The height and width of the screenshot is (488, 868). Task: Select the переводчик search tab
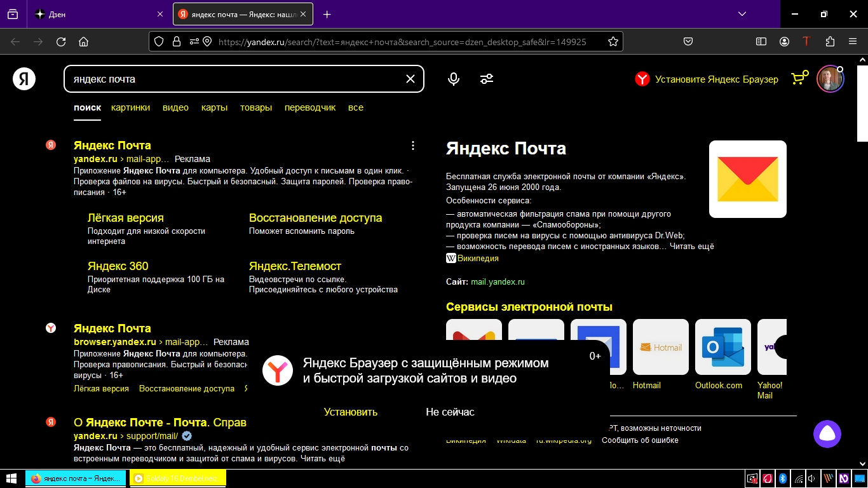(x=310, y=107)
